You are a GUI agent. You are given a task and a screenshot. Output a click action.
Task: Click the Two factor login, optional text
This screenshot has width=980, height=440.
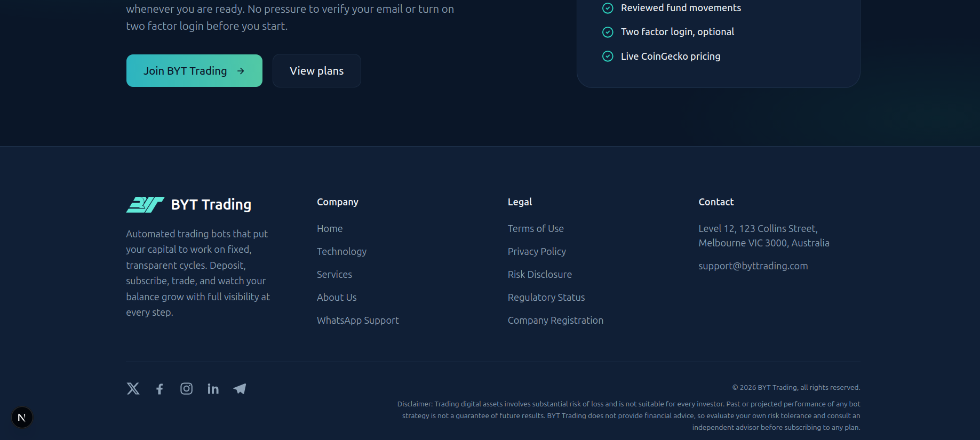(x=678, y=32)
